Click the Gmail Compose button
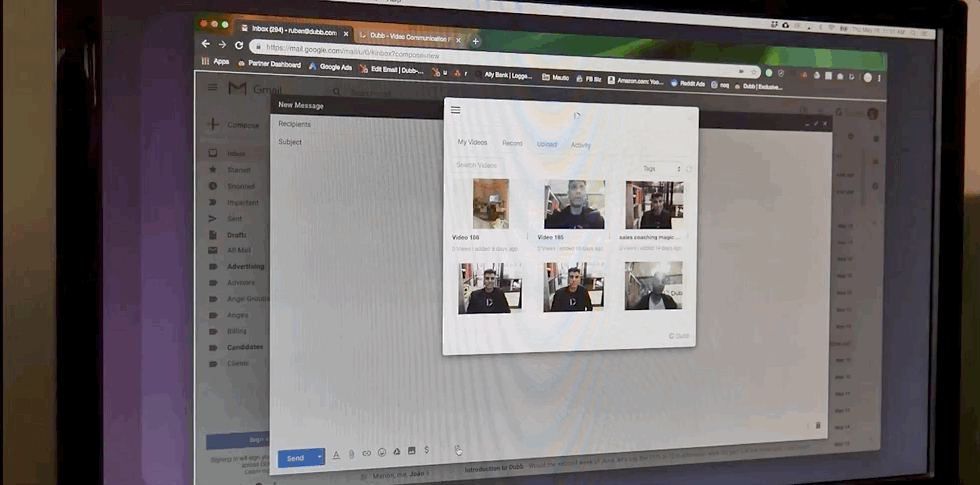The width and height of the screenshot is (980, 485). click(235, 125)
